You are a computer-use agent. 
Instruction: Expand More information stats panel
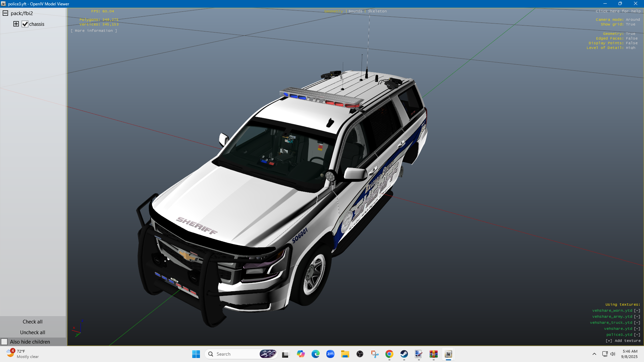94,31
